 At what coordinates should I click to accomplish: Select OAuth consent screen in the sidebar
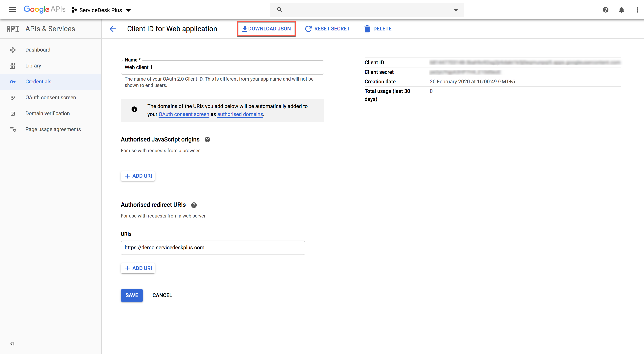point(13,98)
